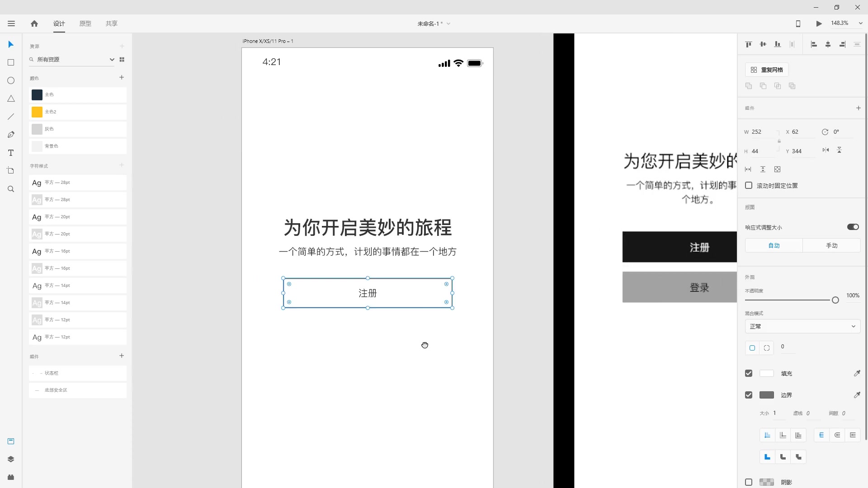
Task: Uncheck the Fill (填充) checkbox
Action: click(x=749, y=373)
